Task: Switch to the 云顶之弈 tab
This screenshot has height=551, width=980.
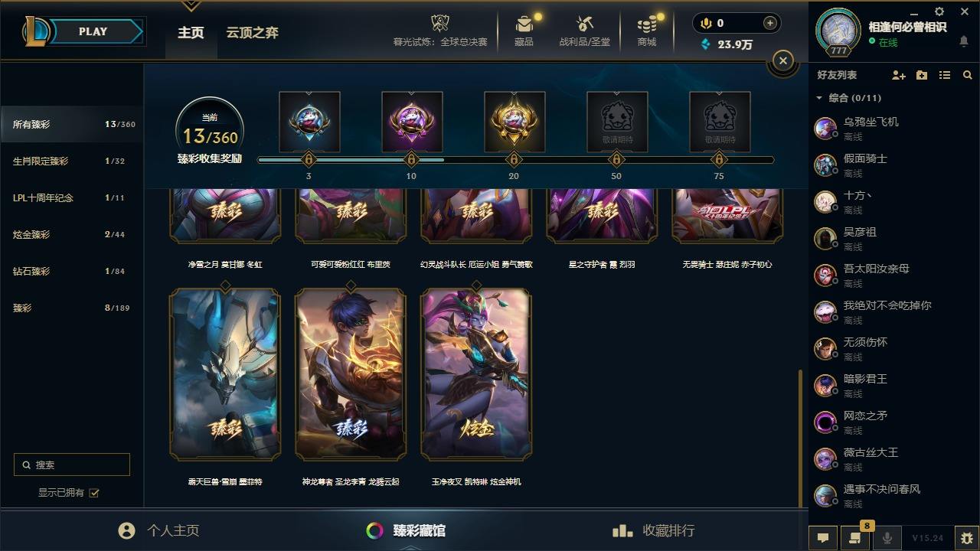Action: pyautogui.click(x=252, y=32)
